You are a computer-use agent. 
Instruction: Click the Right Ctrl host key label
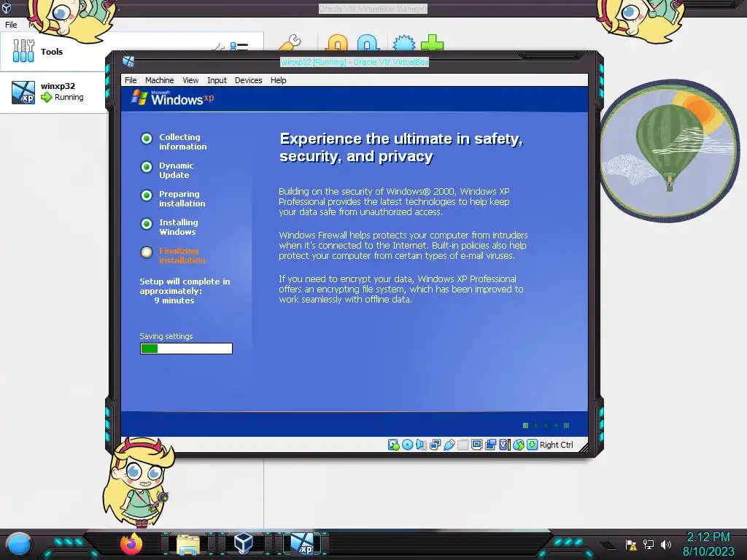tap(557, 445)
